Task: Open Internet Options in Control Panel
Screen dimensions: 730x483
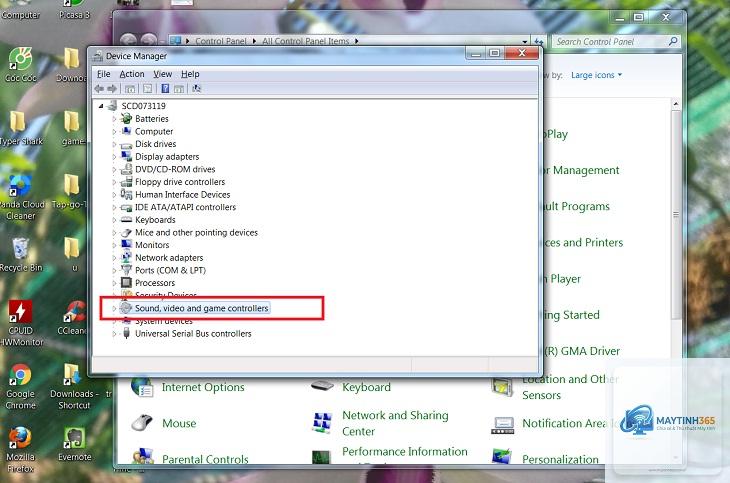Action: [x=203, y=387]
